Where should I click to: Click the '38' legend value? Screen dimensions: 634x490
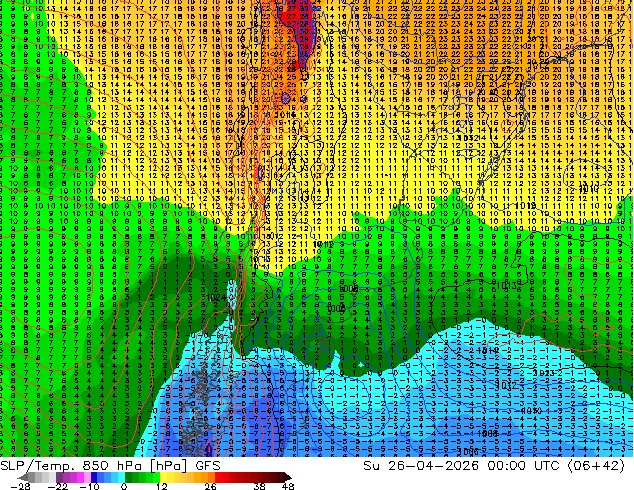pos(260,486)
